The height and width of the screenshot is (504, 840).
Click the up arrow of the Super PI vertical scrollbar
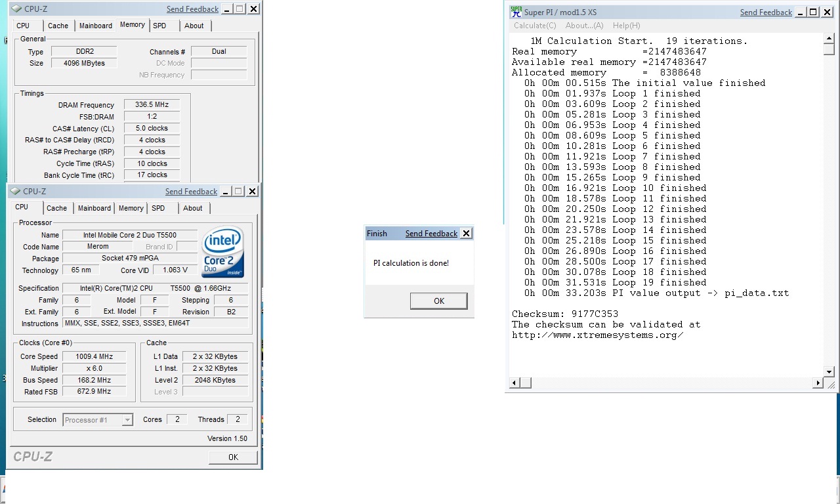829,39
